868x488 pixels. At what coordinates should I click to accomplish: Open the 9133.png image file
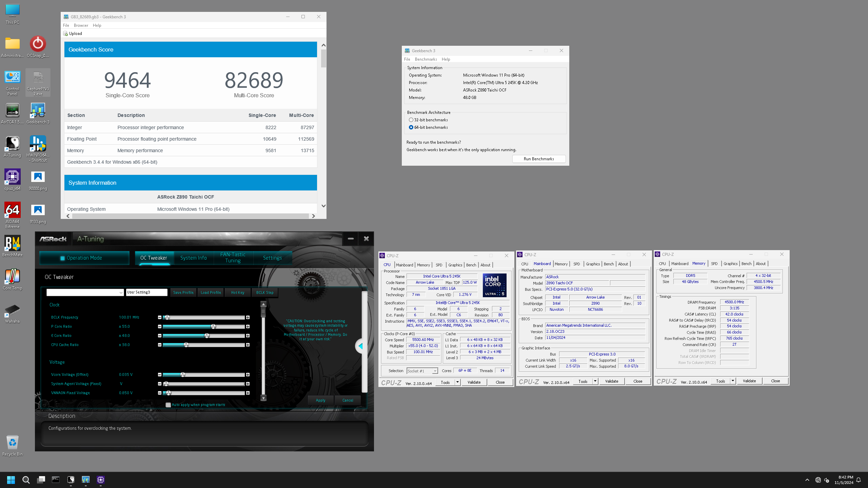pyautogui.click(x=38, y=213)
